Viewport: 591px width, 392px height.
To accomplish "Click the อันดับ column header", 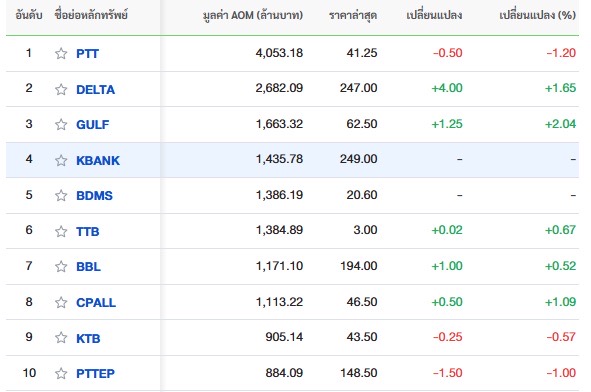I will (x=29, y=15).
